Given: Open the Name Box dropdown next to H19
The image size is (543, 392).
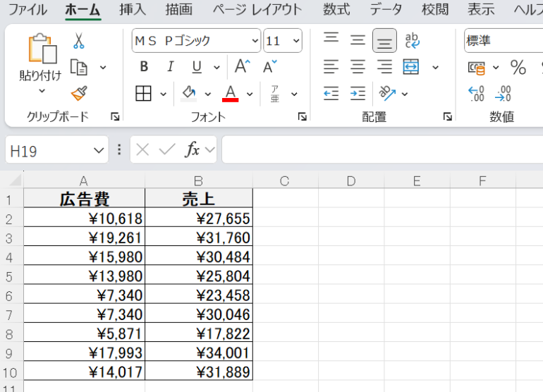Looking at the screenshot, I should (x=99, y=150).
